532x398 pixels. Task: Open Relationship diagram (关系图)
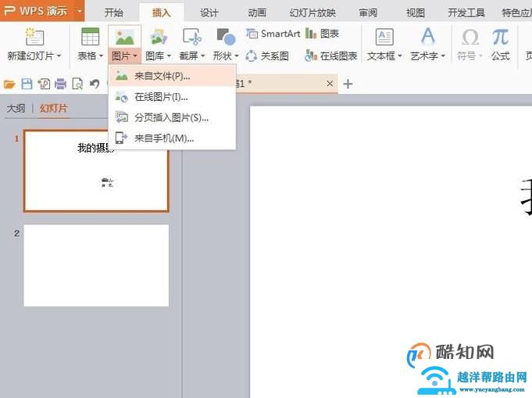pos(267,56)
